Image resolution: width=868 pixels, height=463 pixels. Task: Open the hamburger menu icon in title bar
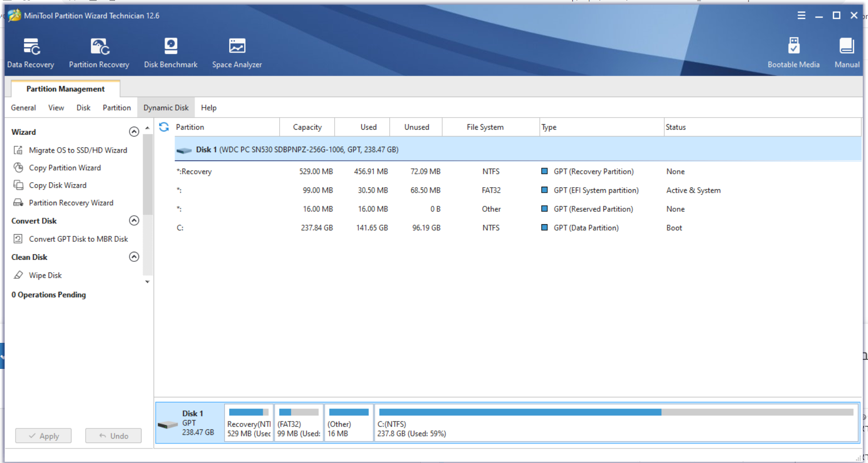(801, 16)
